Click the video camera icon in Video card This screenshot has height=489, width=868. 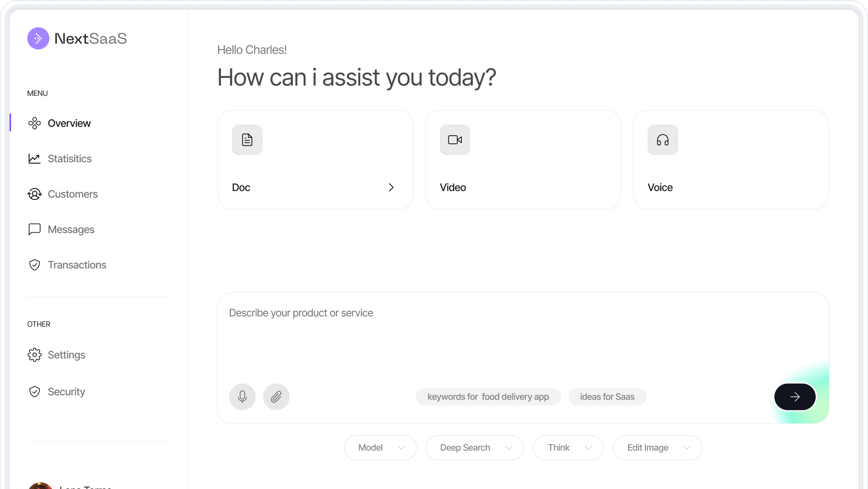click(455, 140)
